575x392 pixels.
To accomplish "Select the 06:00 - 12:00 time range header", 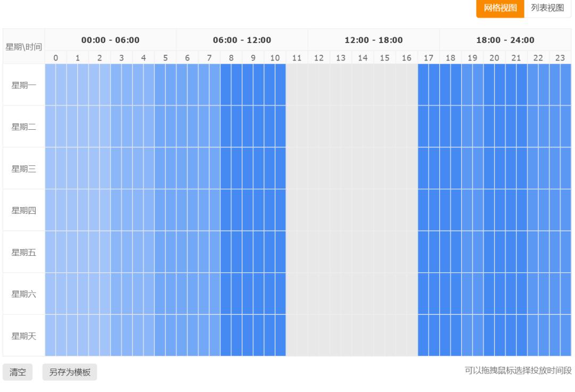I will 242,40.
